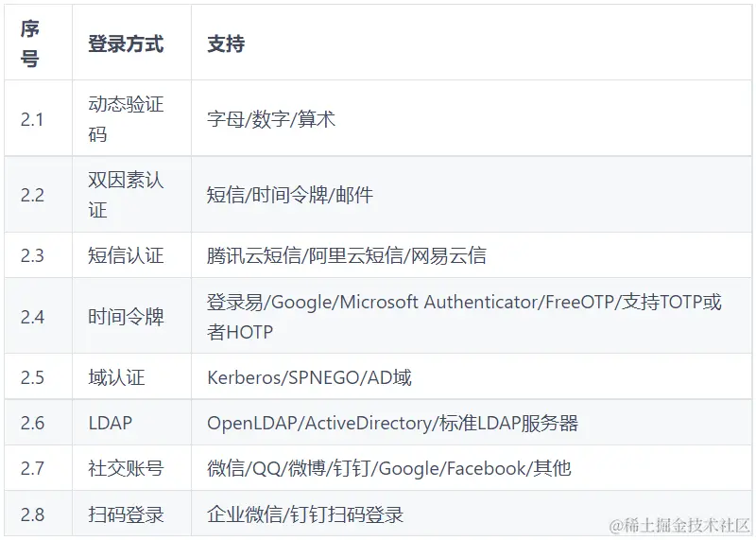Click the 登录方式 column header
This screenshot has width=756, height=540.
click(131, 43)
